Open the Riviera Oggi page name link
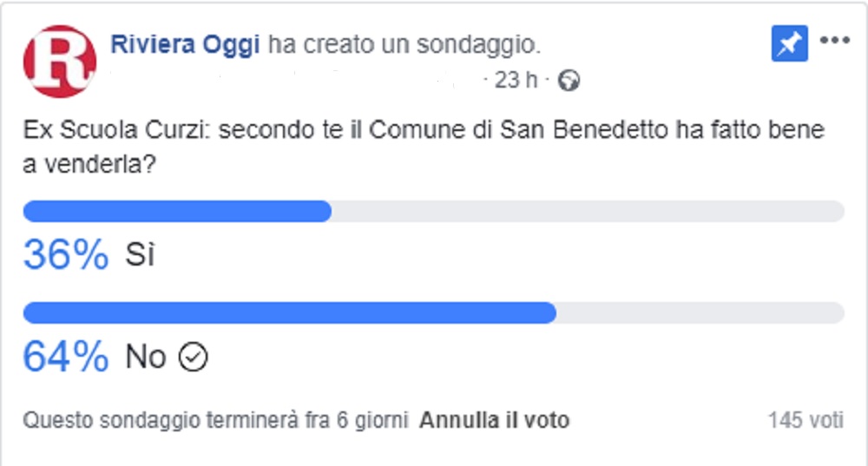Viewport: 868px width, 466px height. 185,44
